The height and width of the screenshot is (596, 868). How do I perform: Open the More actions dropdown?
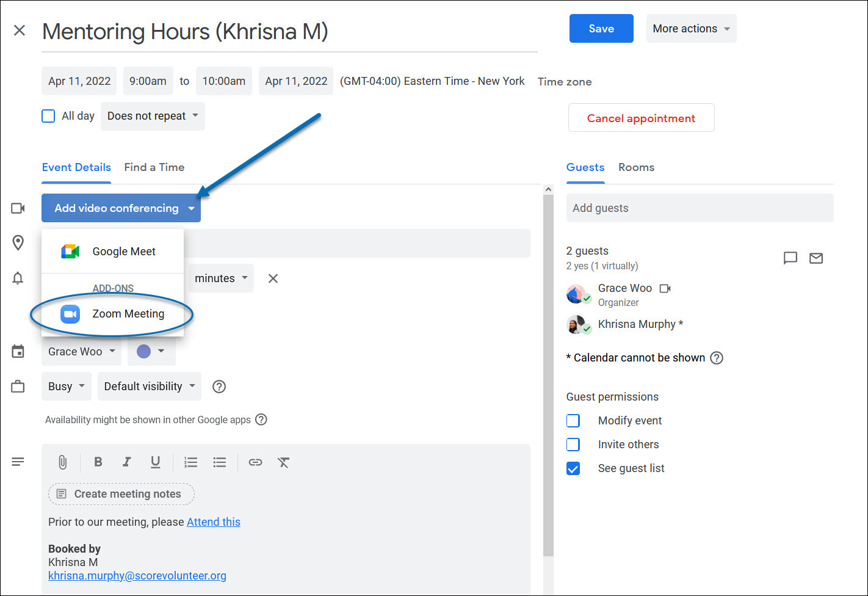[x=691, y=29]
